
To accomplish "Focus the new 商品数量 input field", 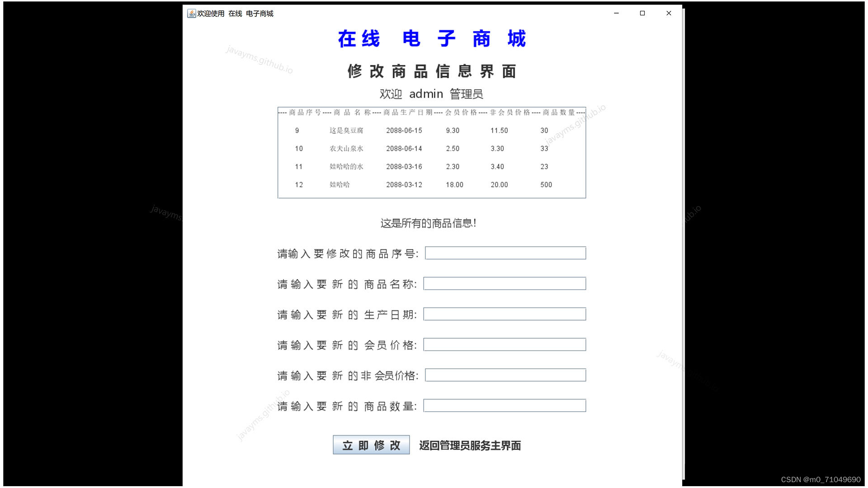I will click(505, 406).
